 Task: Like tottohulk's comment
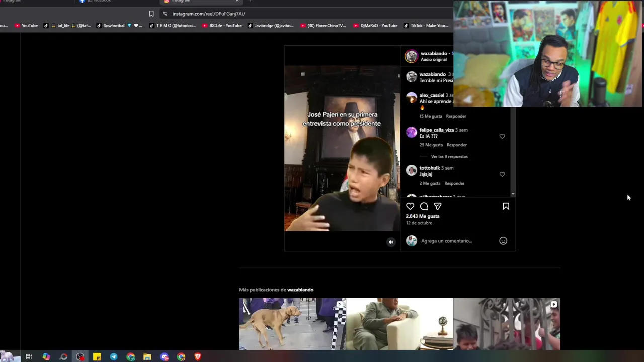[502, 174]
